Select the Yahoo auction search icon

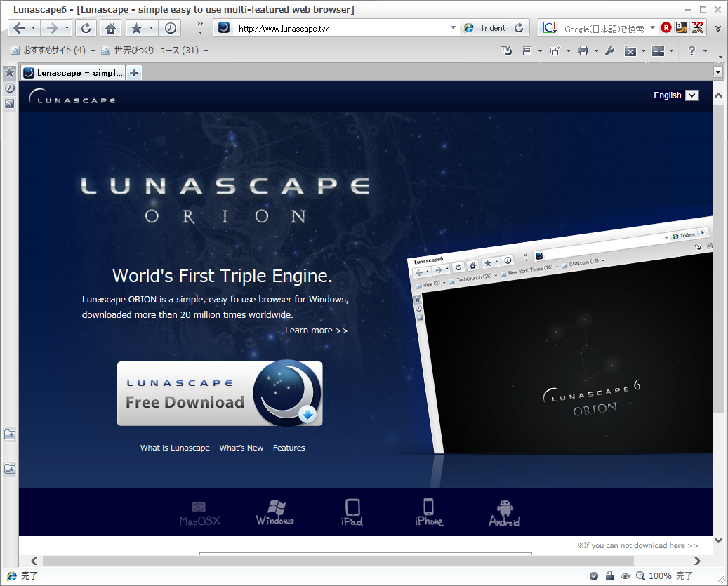pyautogui.click(x=697, y=27)
